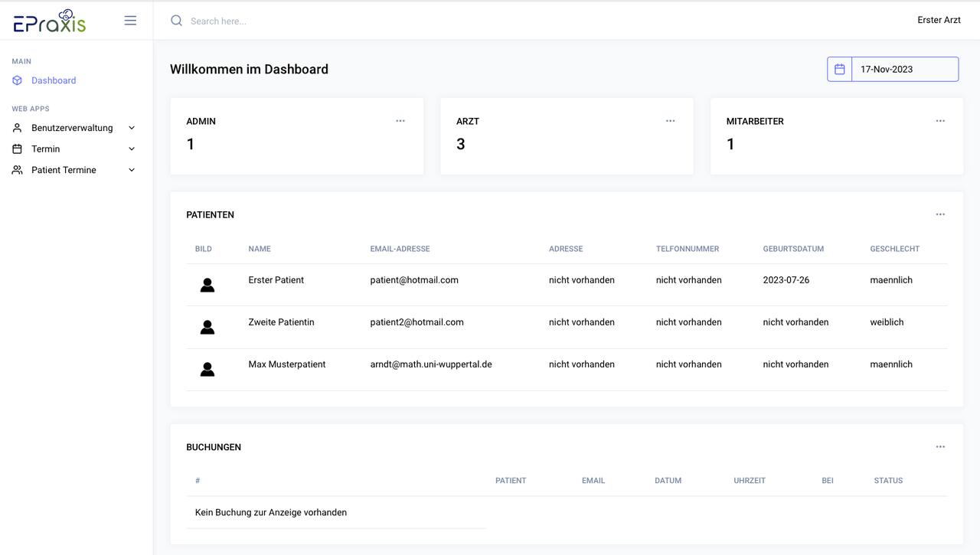Open the calendar icon beside the date
The width and height of the screenshot is (980, 555).
tap(840, 69)
